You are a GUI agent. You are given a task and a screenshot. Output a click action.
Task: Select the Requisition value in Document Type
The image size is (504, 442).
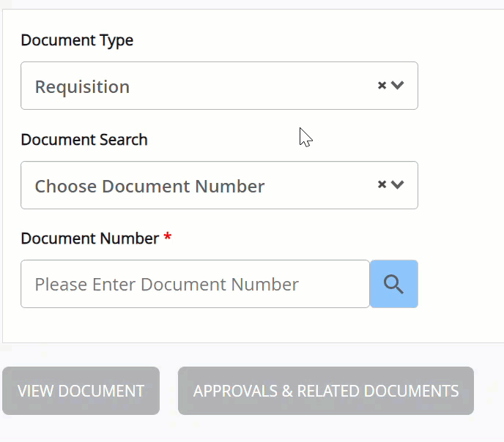[82, 86]
